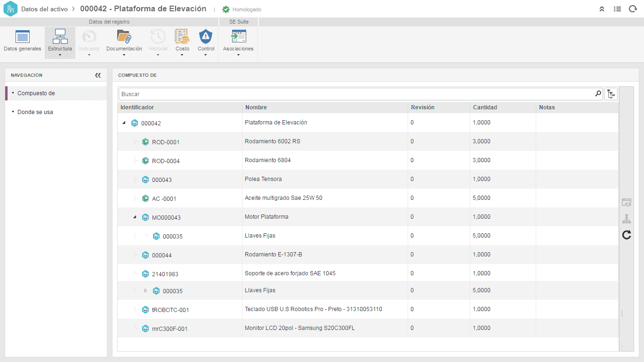
Task: Click collapse-up double chevron in header
Action: coord(602,9)
